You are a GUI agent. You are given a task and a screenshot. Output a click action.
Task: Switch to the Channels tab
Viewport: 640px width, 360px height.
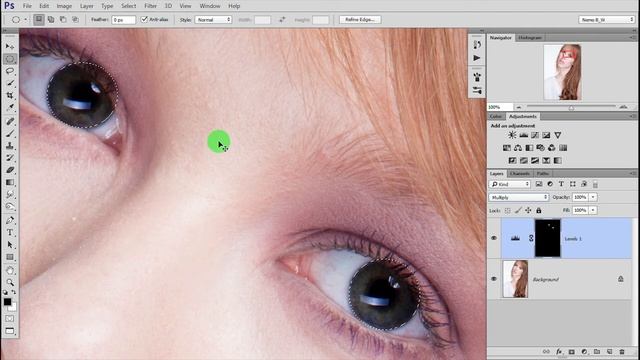tap(520, 173)
